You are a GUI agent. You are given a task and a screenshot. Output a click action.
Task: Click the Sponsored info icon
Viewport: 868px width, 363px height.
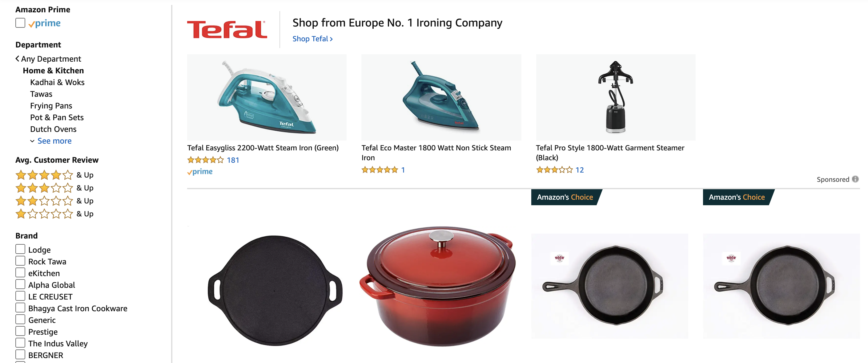[x=855, y=179]
